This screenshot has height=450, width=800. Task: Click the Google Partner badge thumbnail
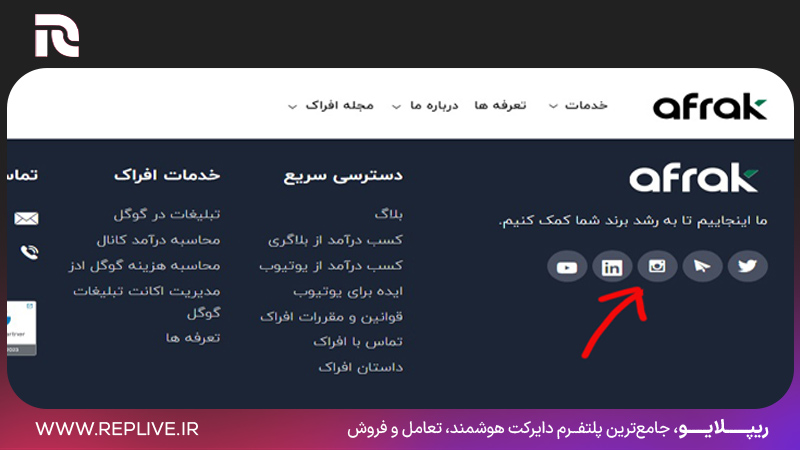point(21,328)
